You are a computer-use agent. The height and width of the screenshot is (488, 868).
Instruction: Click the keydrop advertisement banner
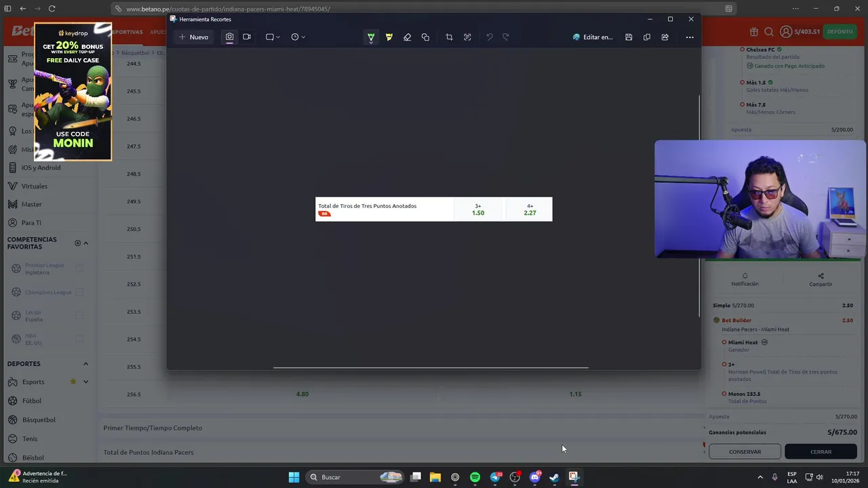73,91
